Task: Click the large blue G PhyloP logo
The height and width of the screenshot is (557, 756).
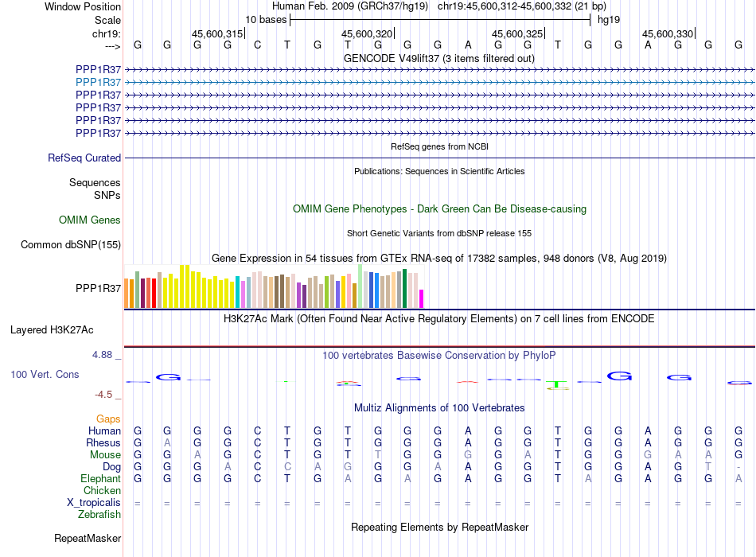Action: (620, 376)
